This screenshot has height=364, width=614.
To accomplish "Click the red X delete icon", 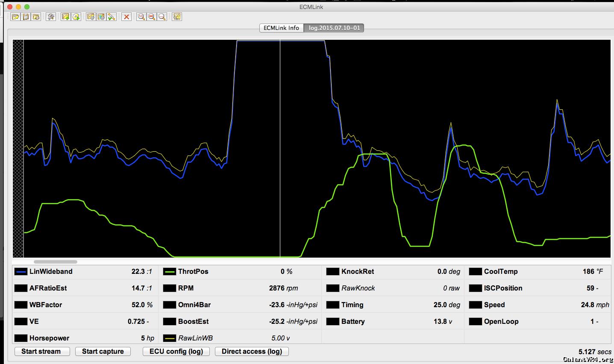I will [x=126, y=17].
